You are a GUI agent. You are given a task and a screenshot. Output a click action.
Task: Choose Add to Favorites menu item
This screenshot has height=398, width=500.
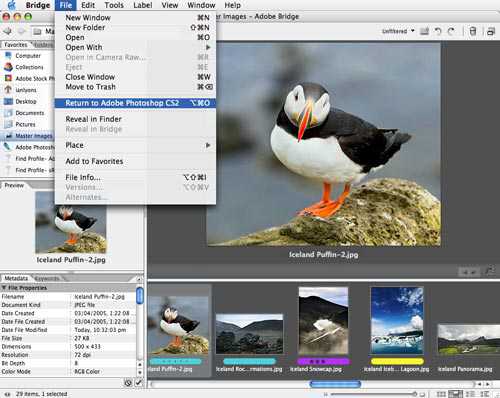point(135,161)
